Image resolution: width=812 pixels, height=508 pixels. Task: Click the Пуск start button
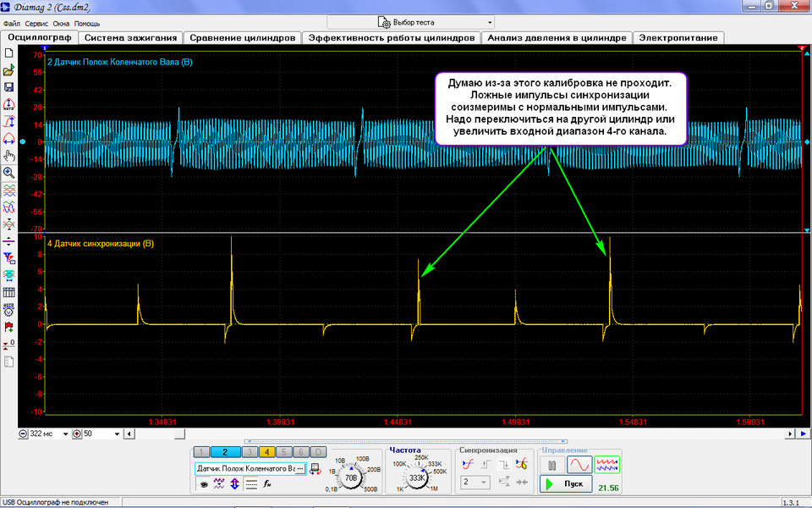566,483
